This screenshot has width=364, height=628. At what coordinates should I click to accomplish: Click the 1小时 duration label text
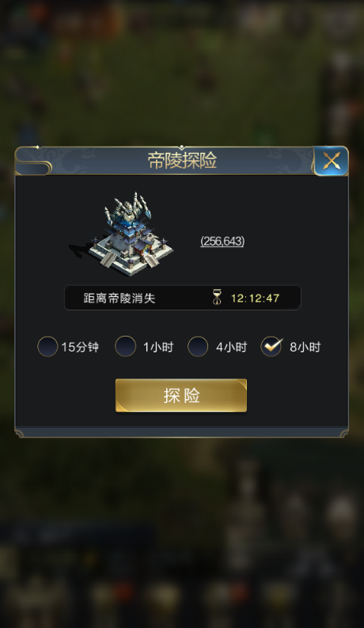click(158, 347)
